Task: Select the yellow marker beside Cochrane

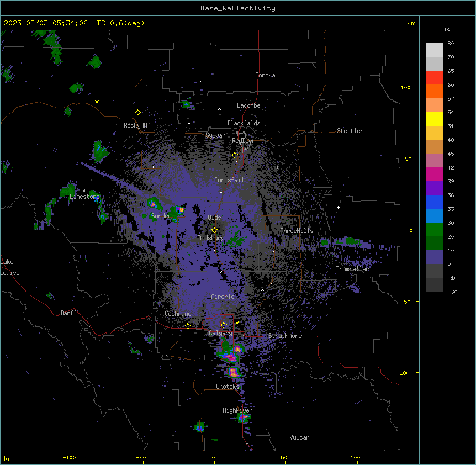Action: [x=188, y=326]
